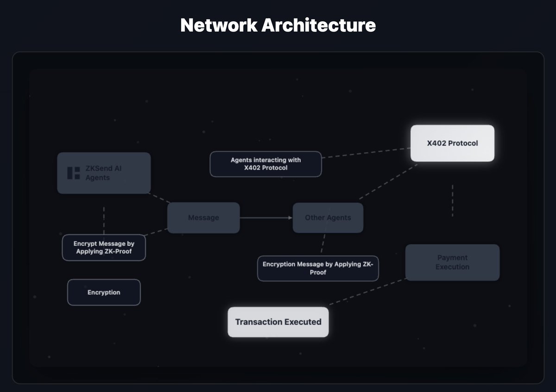This screenshot has height=392, width=556.
Task: Select the Payment Execution node
Action: (452, 262)
